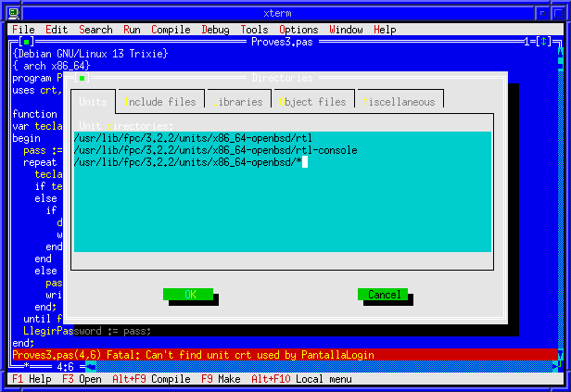Confirm the Directories dialog with OK

pos(188,294)
